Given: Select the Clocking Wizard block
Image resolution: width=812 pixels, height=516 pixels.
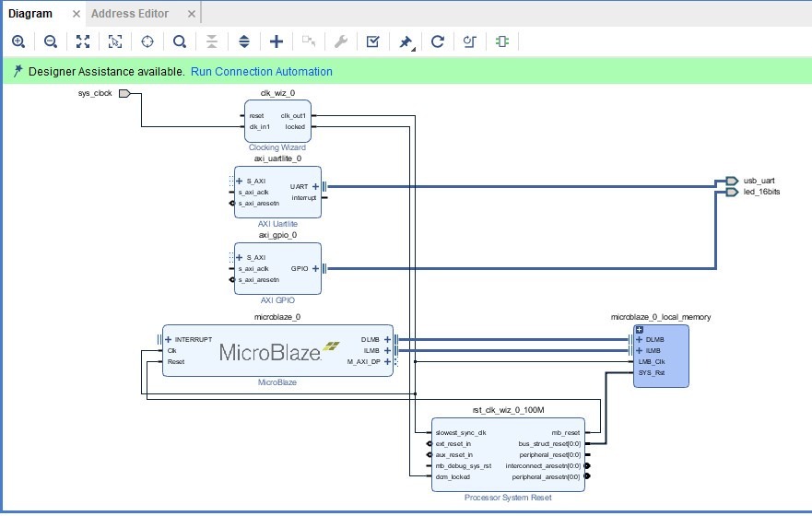Looking at the screenshot, I should 277,121.
